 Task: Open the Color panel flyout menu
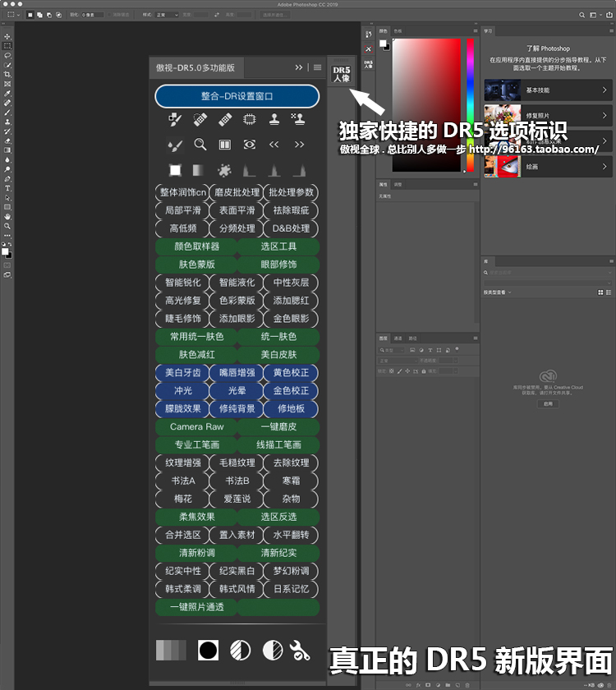coord(476,31)
